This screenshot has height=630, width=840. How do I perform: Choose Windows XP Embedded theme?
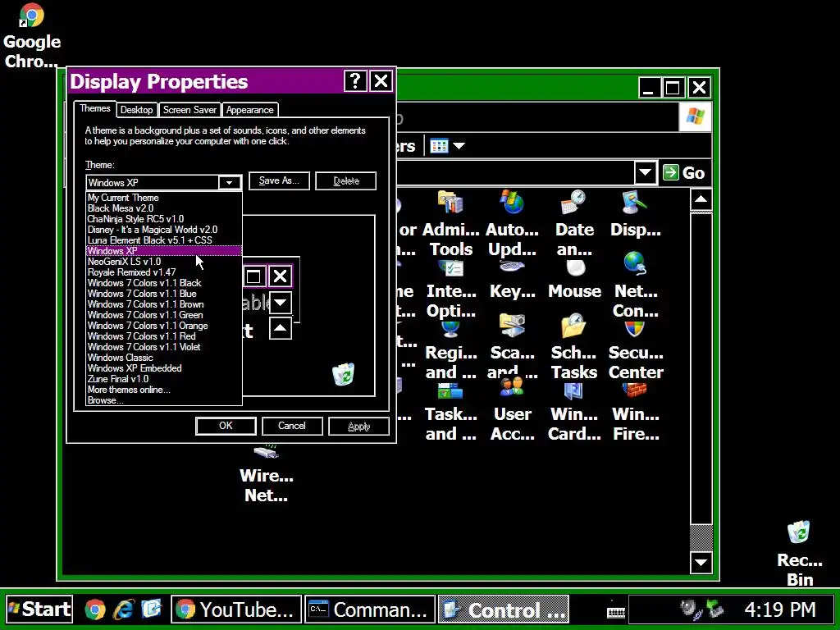coord(164,368)
